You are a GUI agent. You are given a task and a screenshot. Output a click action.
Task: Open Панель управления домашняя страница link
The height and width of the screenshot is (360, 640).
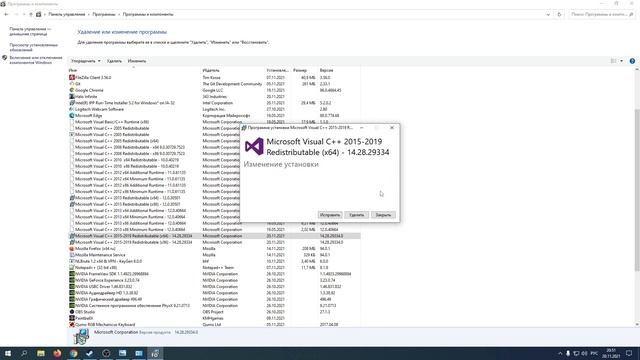pyautogui.click(x=31, y=32)
